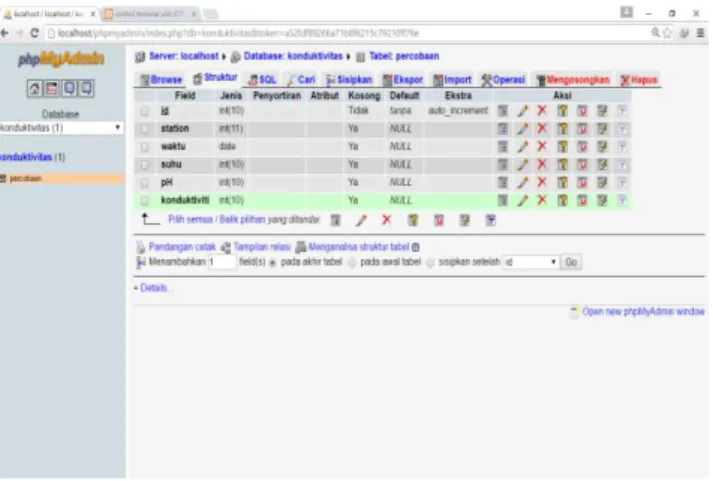
Task: Browse distinct values icon for id row
Action: pyautogui.click(x=502, y=111)
